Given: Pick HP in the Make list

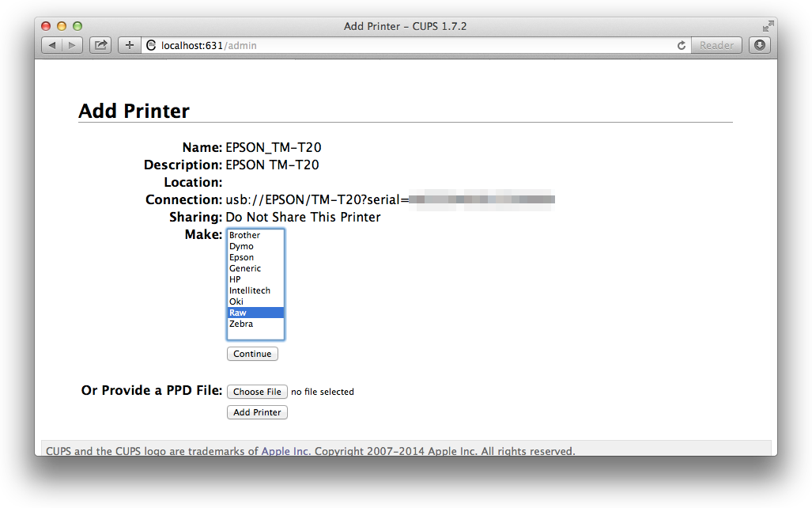Looking at the screenshot, I should pos(235,279).
